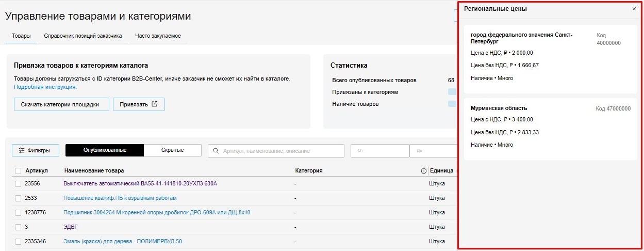Select the Товары tab
The width and height of the screenshot is (644, 251).
pyautogui.click(x=21, y=36)
